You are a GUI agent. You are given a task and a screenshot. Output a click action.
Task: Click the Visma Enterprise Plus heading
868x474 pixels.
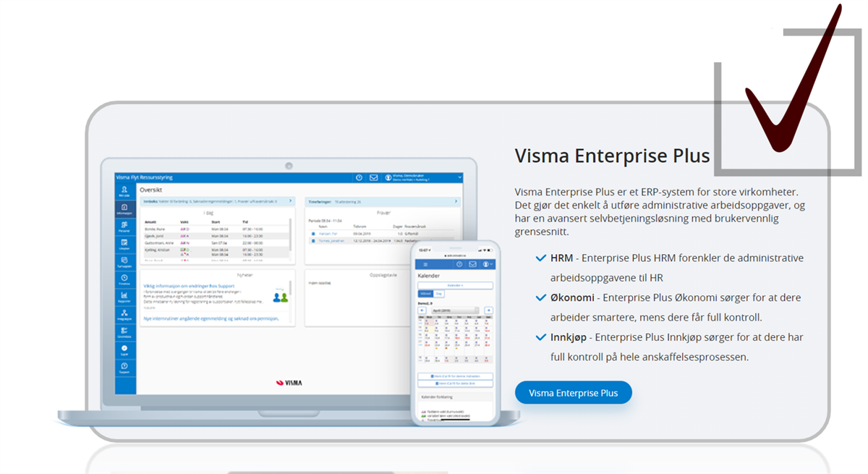click(612, 156)
